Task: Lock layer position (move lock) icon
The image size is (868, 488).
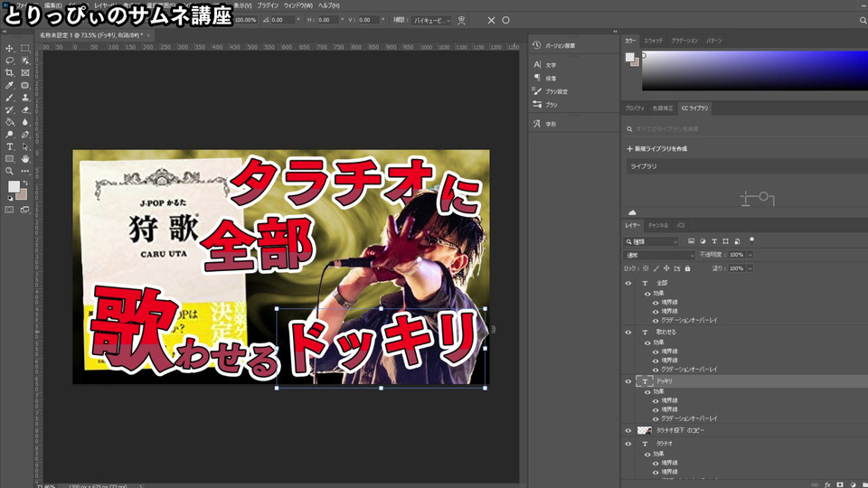Action: 666,268
